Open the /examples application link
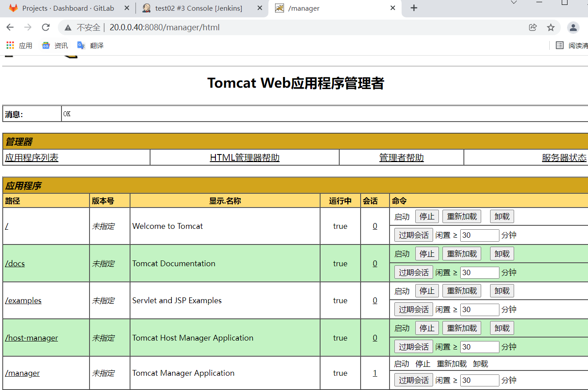588x390 pixels. click(x=23, y=301)
